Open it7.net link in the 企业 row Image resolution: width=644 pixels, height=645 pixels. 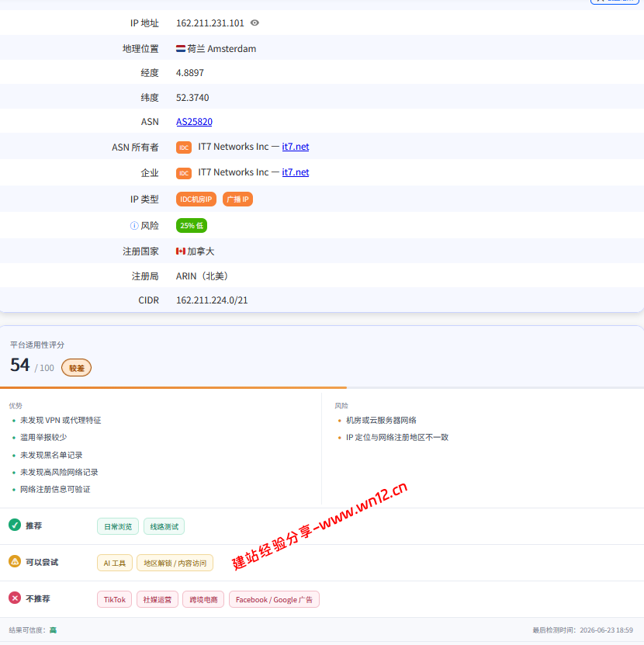(x=296, y=172)
